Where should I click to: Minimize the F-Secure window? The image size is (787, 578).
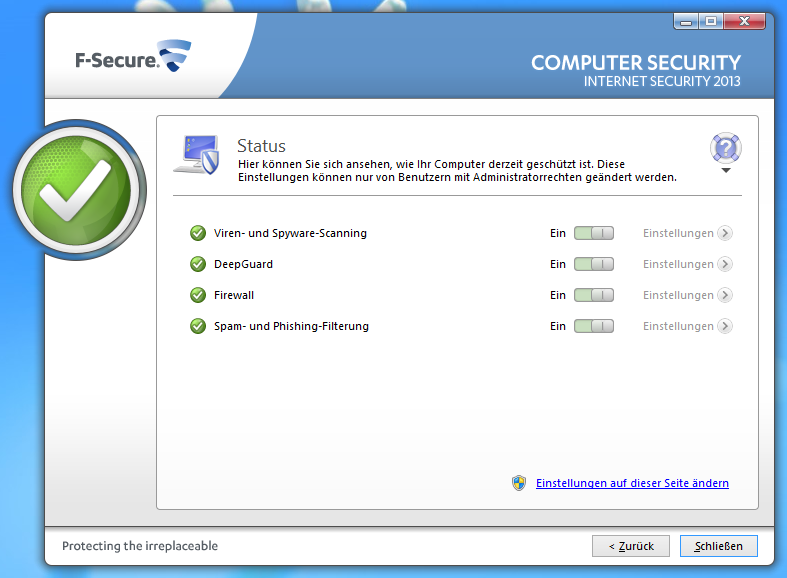point(686,22)
